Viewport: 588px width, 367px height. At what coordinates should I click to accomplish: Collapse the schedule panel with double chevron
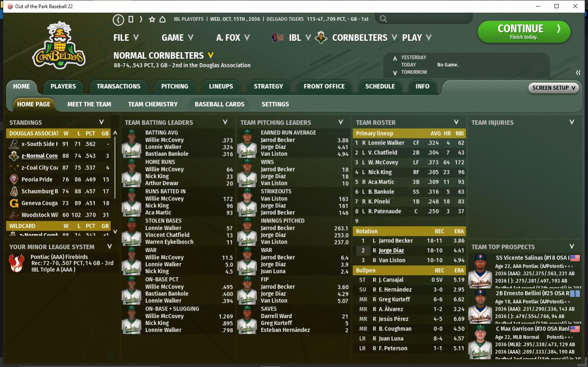pyautogui.click(x=578, y=73)
